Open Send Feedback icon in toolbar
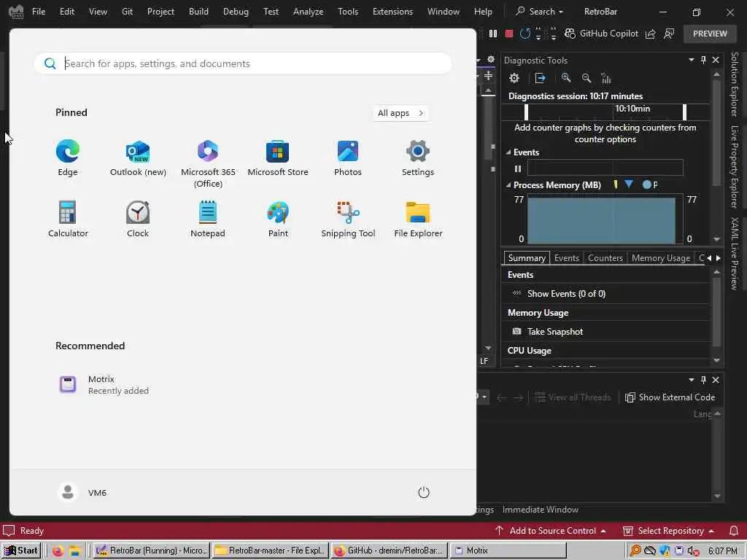This screenshot has width=747, height=560. coord(670,34)
